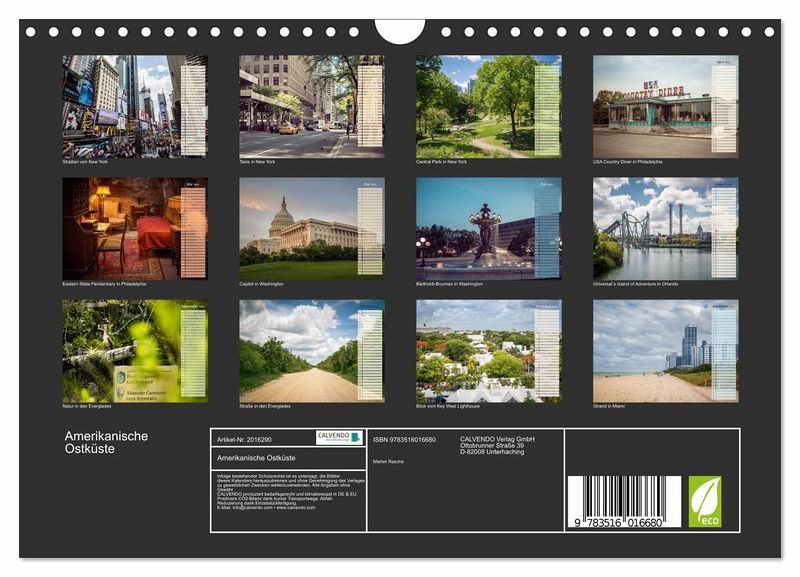
Task: Click the CALVENDO logo badge
Action: pyautogui.click(x=339, y=437)
